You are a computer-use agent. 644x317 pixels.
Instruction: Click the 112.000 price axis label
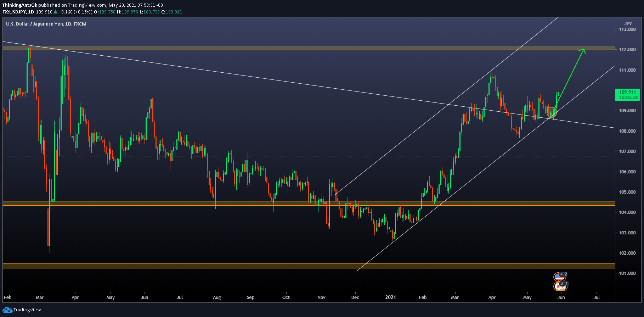click(x=627, y=50)
